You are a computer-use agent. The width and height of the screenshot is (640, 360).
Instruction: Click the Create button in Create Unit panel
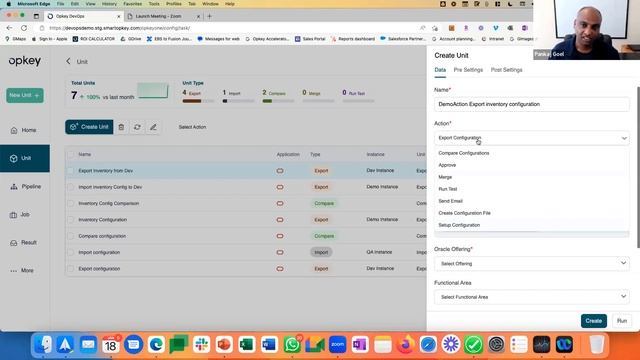[593, 321]
